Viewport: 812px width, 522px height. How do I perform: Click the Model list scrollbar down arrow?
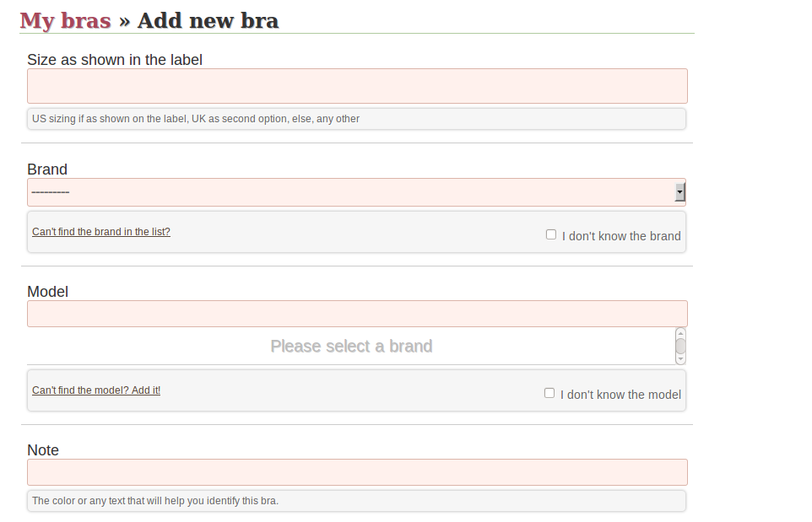point(680,358)
